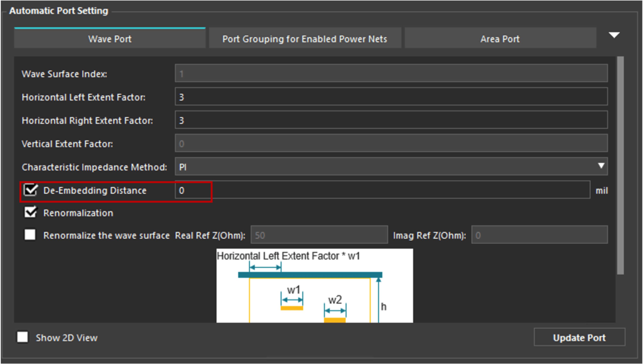Select the Area Port tab
This screenshot has width=643, height=364.
pyautogui.click(x=500, y=39)
